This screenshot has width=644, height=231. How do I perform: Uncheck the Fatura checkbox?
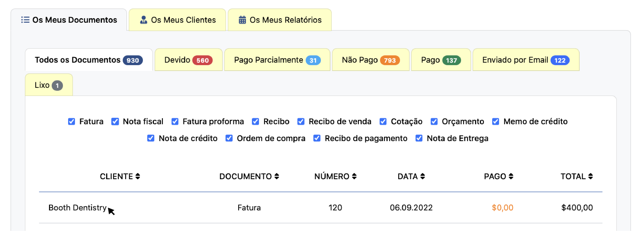point(71,122)
